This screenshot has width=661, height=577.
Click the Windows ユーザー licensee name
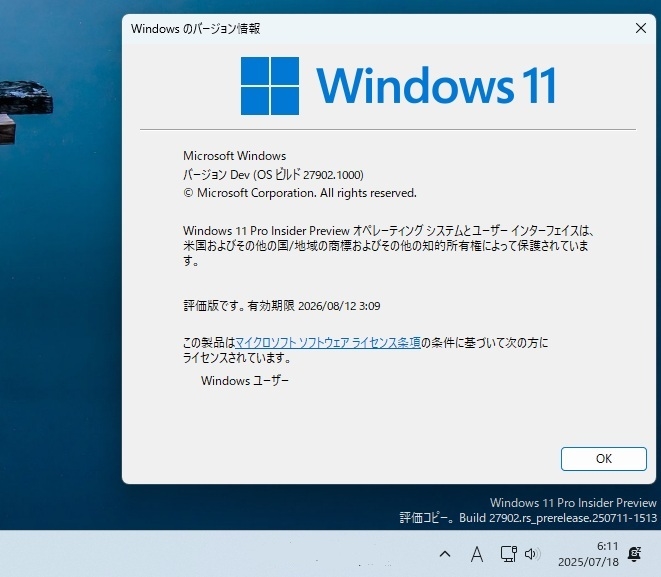(245, 381)
